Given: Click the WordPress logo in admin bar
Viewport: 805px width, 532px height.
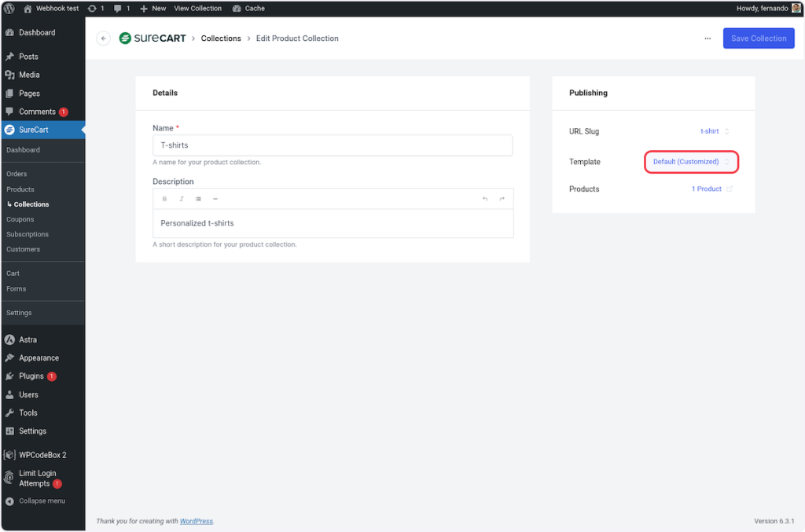Looking at the screenshot, I should [9, 8].
